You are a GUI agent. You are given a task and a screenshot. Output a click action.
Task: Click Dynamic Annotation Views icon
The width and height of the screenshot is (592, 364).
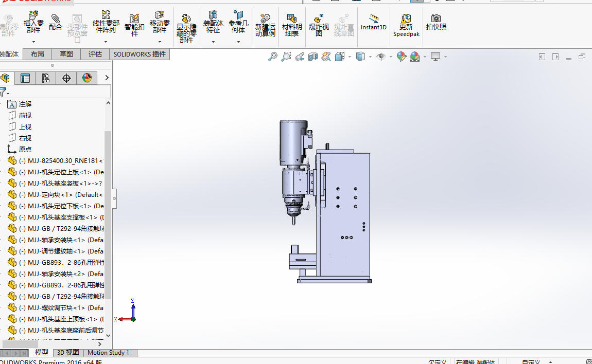pos(326,57)
